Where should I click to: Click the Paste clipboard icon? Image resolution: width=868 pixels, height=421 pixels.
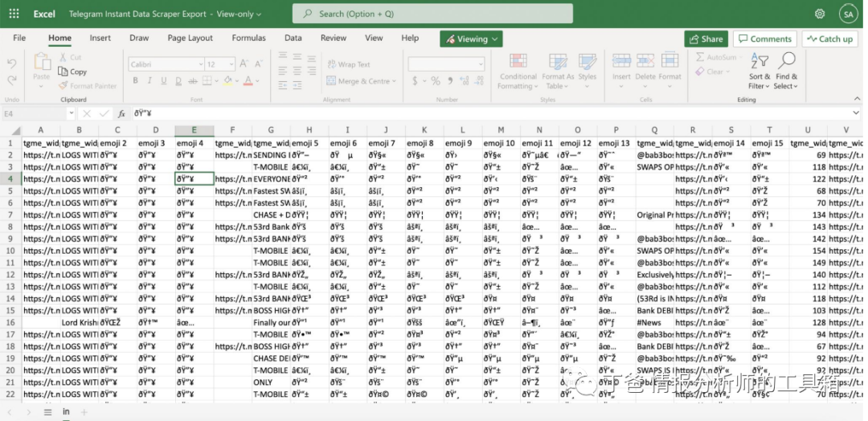tap(42, 61)
